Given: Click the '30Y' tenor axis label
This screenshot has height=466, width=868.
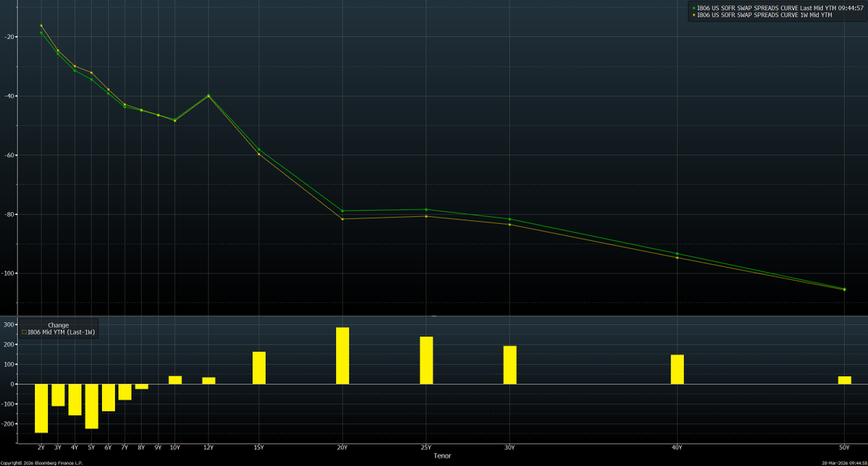Looking at the screenshot, I should pos(510,447).
